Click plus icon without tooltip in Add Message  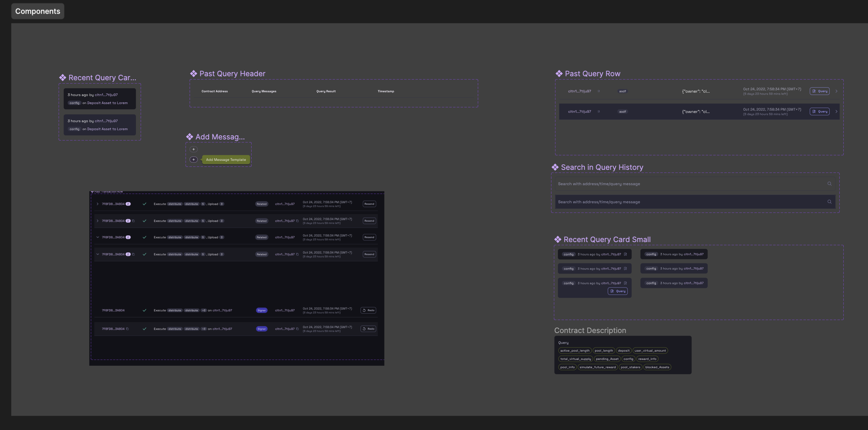coord(193,149)
